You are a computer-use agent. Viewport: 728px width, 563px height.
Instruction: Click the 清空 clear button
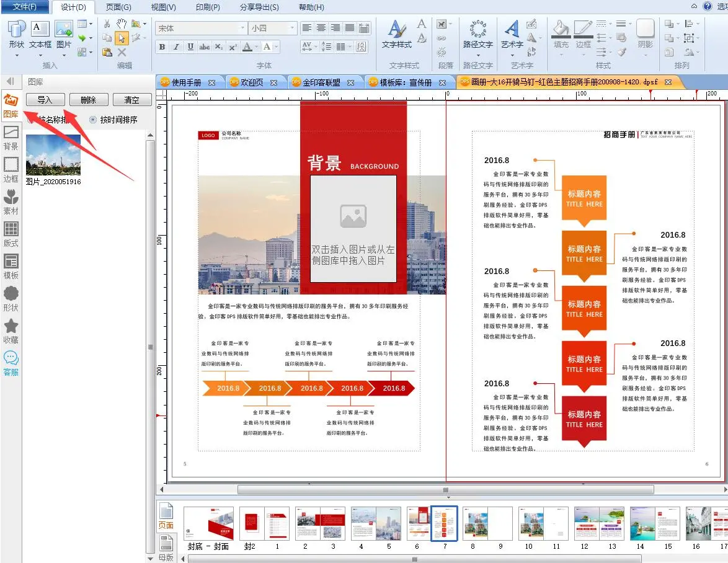point(131,100)
